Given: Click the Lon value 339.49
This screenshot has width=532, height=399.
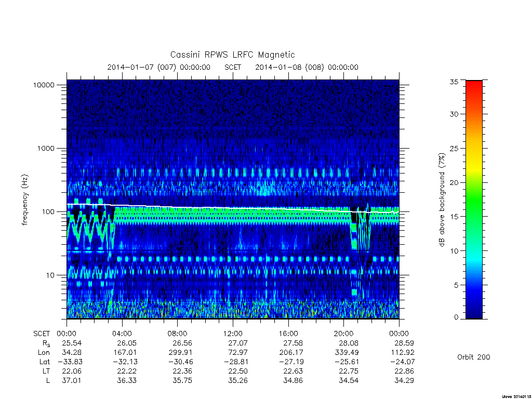Looking at the screenshot, I should pyautogui.click(x=347, y=353).
